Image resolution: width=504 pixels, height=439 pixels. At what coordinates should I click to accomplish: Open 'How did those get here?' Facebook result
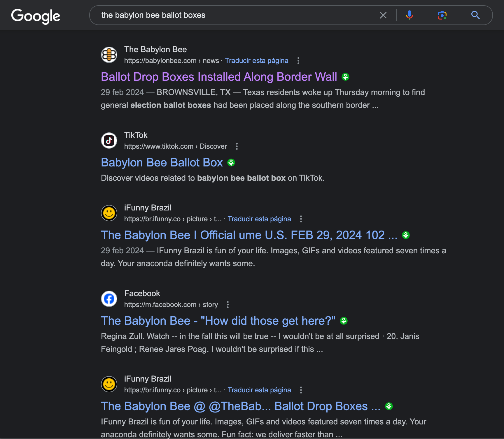[218, 321]
